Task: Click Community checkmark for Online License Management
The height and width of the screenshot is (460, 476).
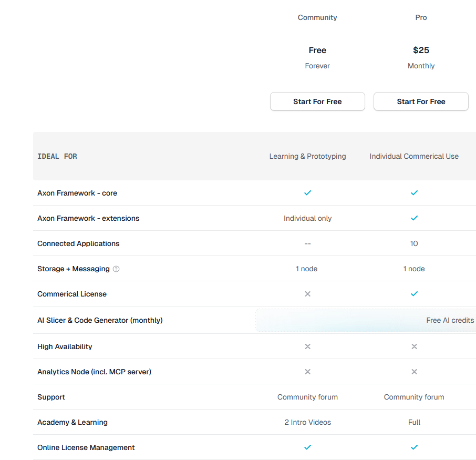Action: click(x=308, y=447)
